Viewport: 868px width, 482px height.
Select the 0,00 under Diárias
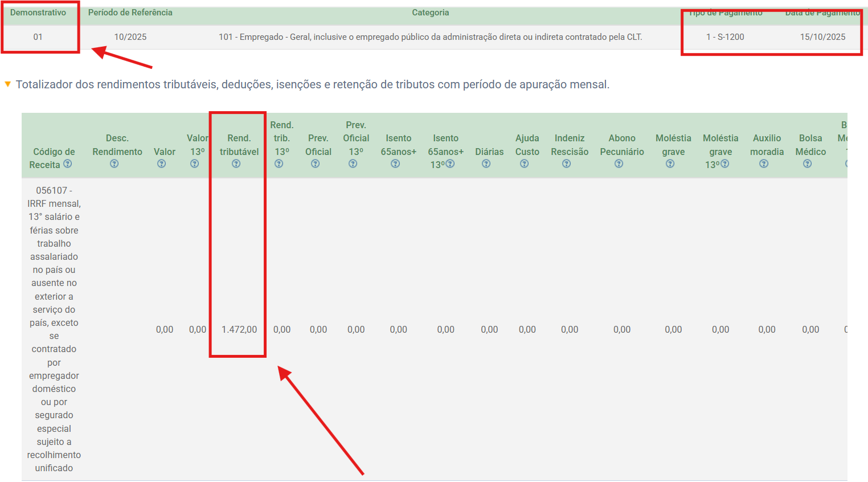490,329
